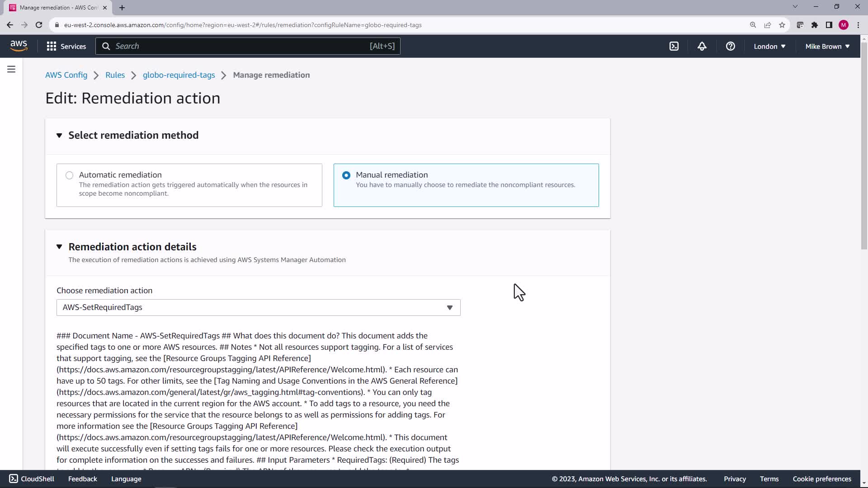868x488 pixels.
Task: Bookmark page with the star icon
Action: click(782, 25)
